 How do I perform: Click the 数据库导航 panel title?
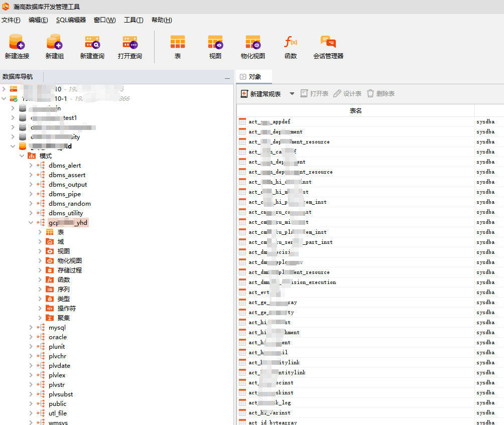tap(18, 76)
